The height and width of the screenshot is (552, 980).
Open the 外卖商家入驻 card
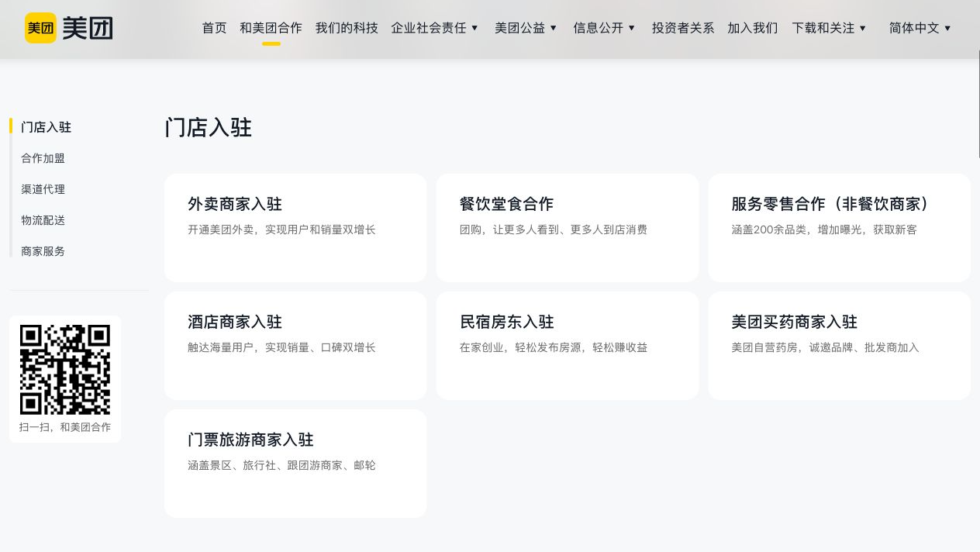(x=295, y=228)
